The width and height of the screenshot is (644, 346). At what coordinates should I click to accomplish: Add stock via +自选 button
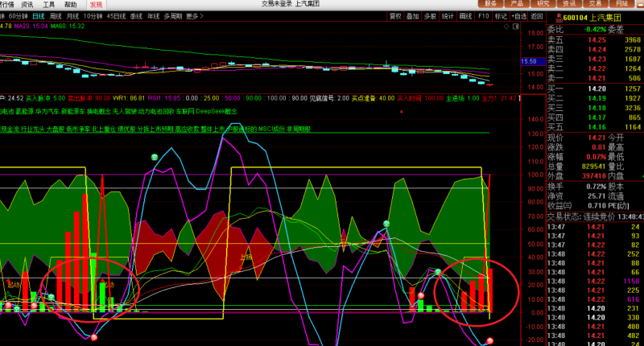pos(518,16)
